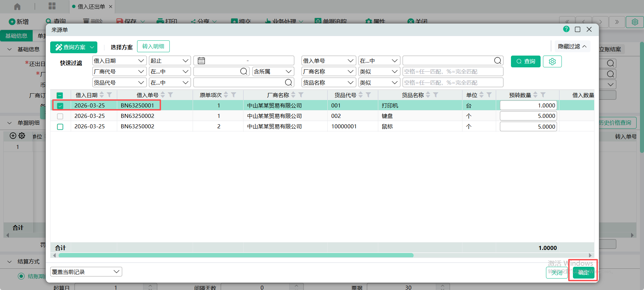The image size is (644, 290).
Task: Open the home icon in the top bar
Action: [18, 6]
